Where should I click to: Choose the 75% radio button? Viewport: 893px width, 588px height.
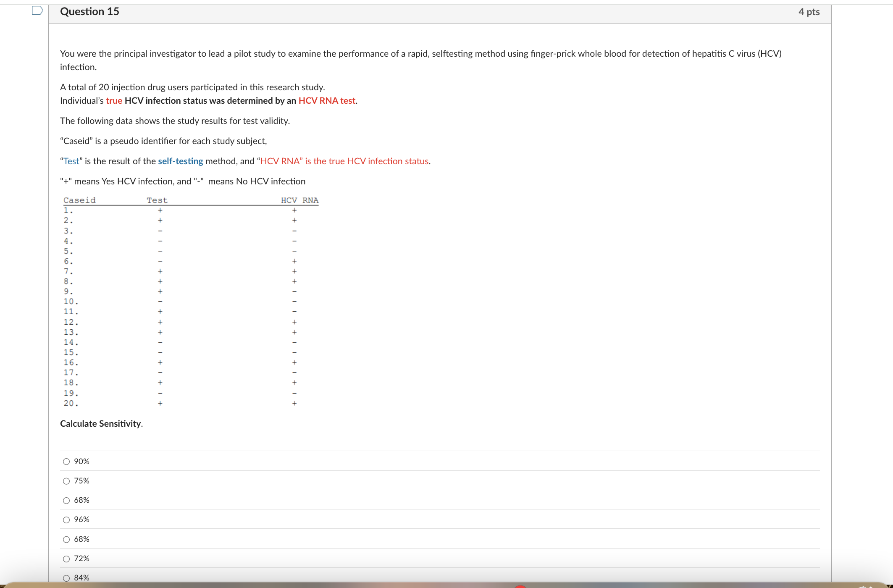(x=66, y=481)
